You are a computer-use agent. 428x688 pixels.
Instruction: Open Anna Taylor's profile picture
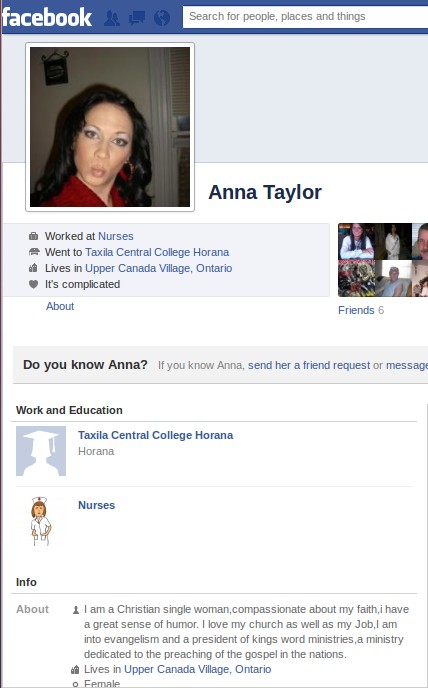(x=110, y=127)
